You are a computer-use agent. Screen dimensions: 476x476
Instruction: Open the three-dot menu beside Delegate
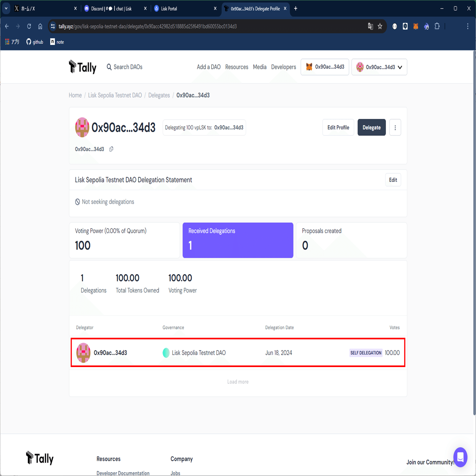pos(395,127)
